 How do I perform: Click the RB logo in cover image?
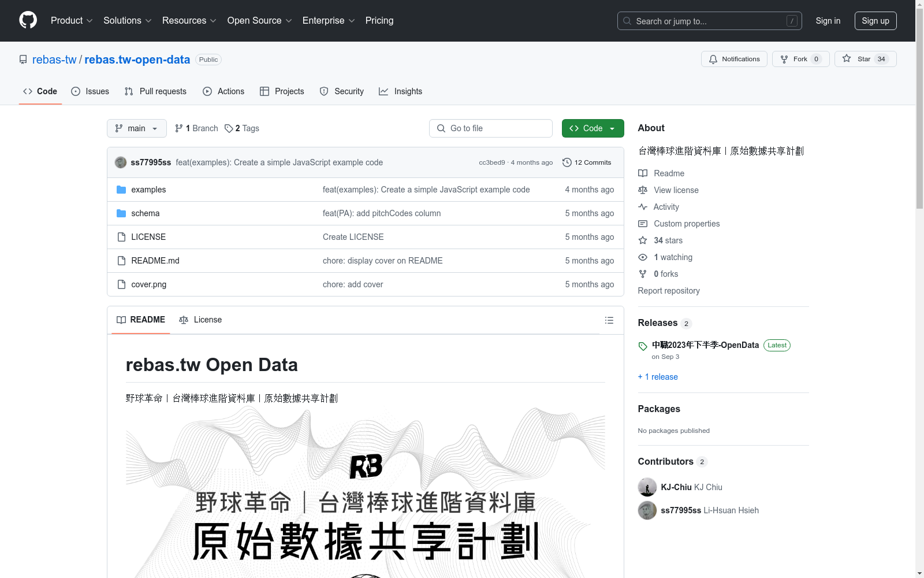coord(366,466)
